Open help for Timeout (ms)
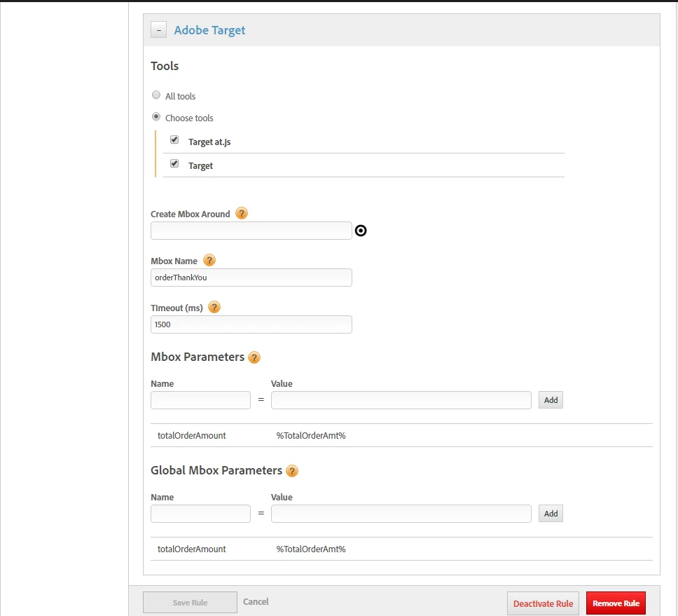 point(214,307)
